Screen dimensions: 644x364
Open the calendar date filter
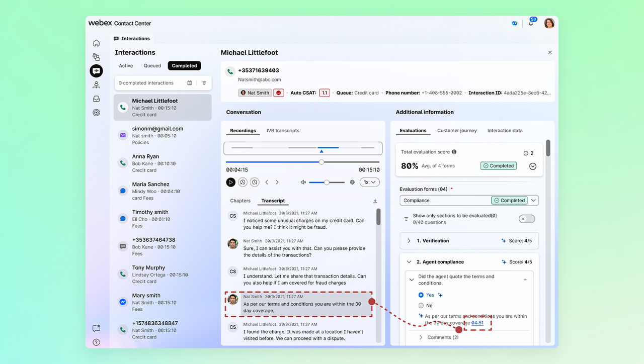[190, 83]
